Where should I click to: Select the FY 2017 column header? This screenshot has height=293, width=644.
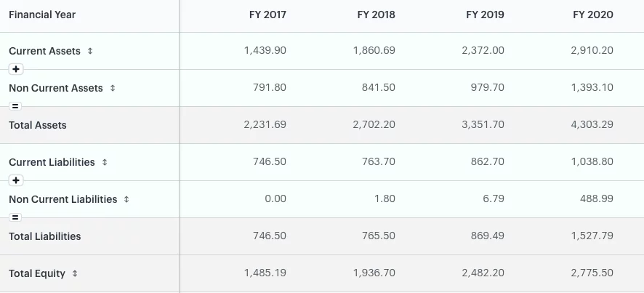(267, 15)
